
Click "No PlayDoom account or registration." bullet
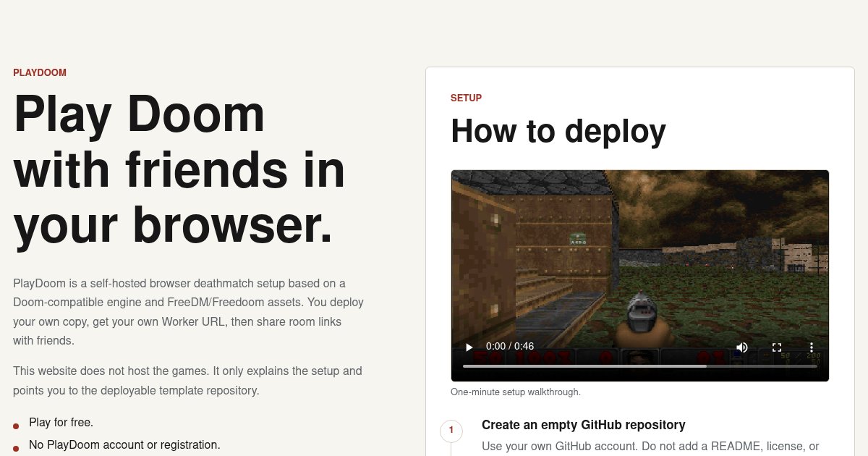tap(124, 444)
